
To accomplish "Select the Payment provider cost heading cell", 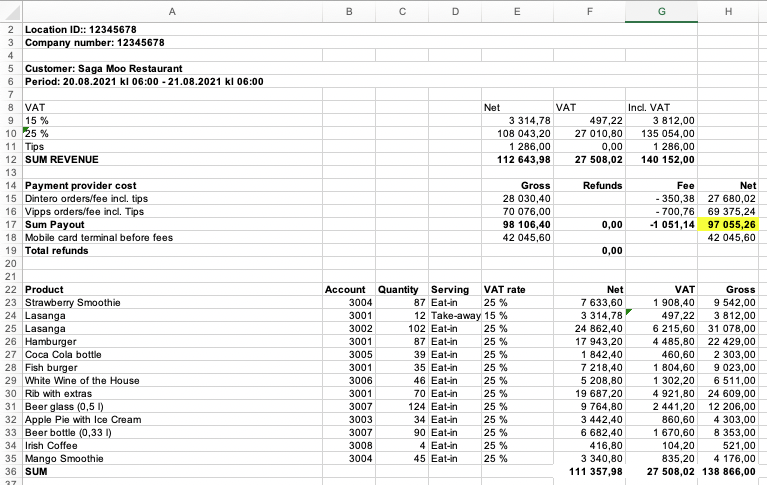I will coord(80,185).
